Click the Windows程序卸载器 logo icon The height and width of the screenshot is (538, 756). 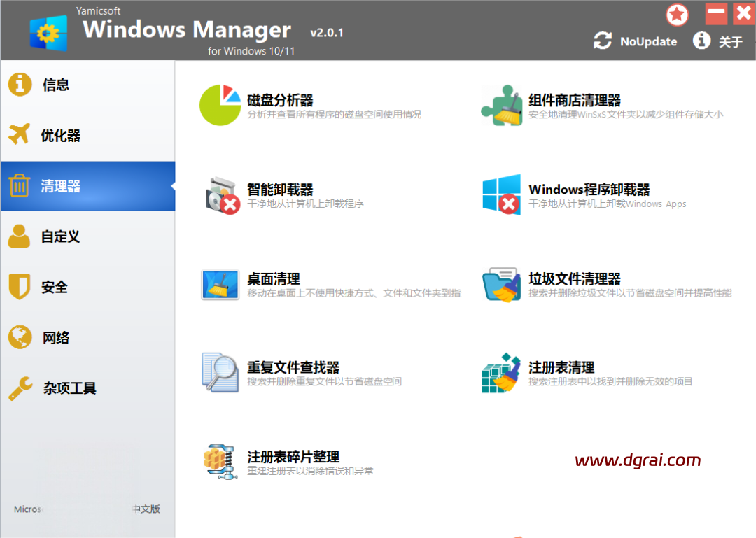502,194
